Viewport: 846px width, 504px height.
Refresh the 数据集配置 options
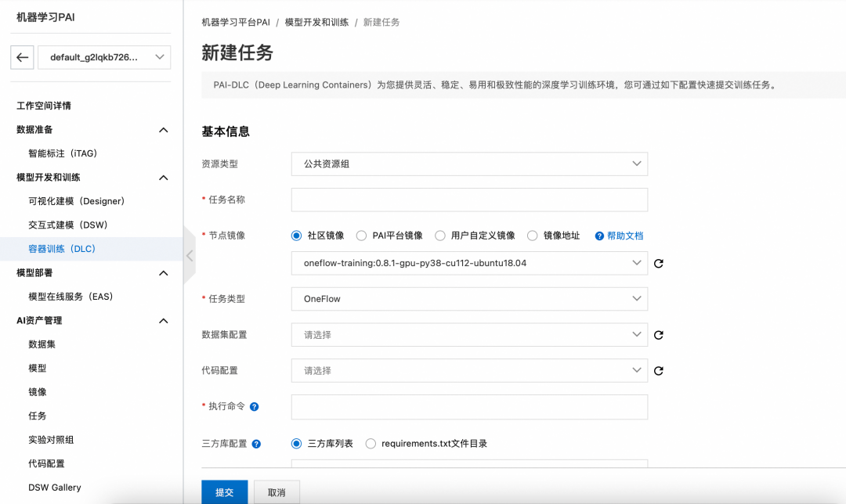pos(659,334)
